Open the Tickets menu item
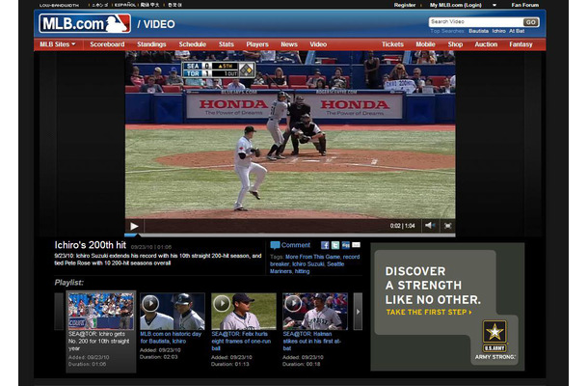 click(x=392, y=44)
